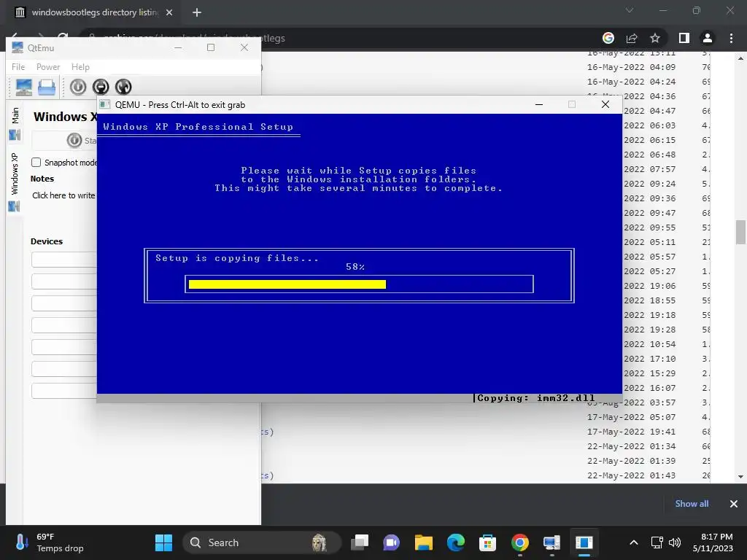Click the restart machine icon in QtEmu toolbar
747x560 pixels.
point(123,87)
